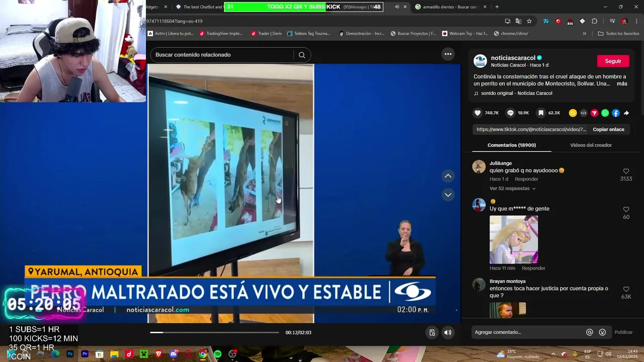Close the 'armadillo dientes' tab

coord(485,7)
